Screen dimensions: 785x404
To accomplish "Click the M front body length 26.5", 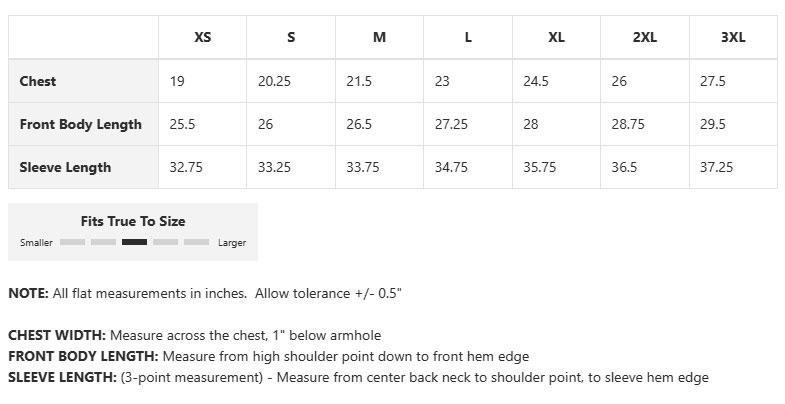I will (359, 125).
